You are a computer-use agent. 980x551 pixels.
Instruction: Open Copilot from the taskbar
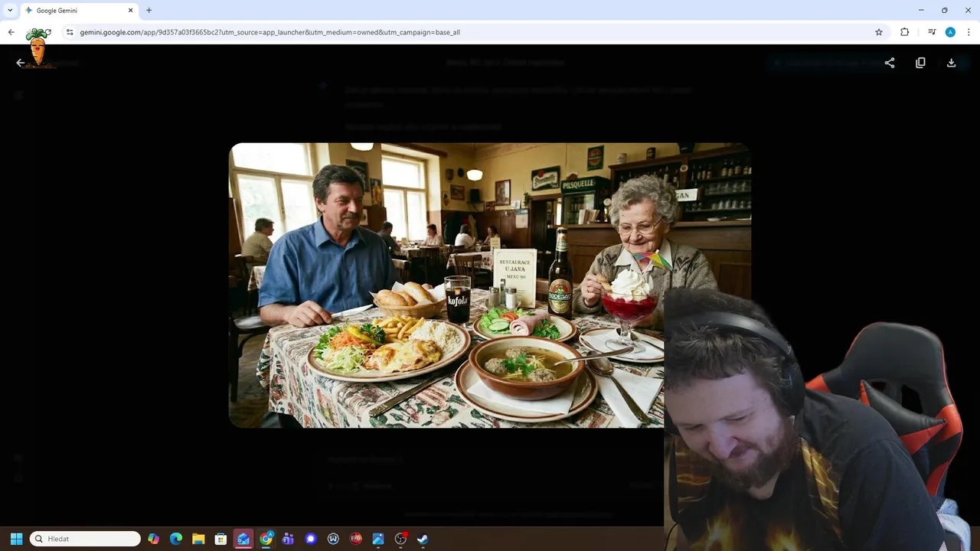click(154, 539)
